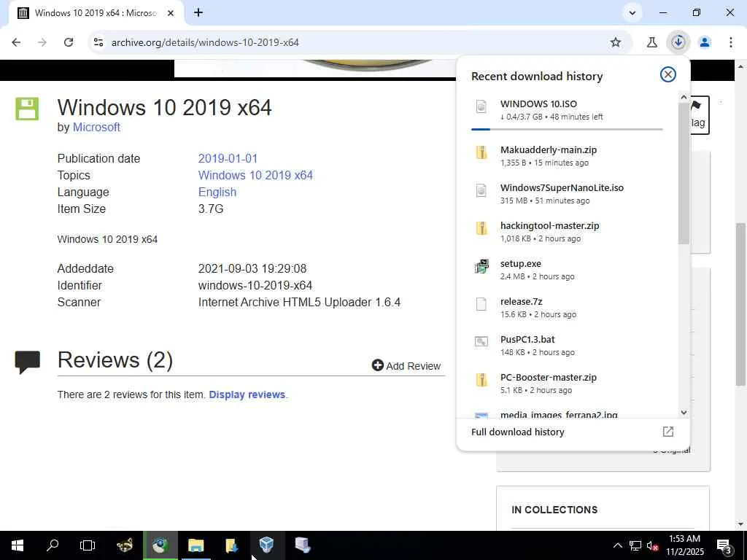The width and height of the screenshot is (747, 560).
Task: Open Chrome Labs flask icon
Action: (651, 42)
